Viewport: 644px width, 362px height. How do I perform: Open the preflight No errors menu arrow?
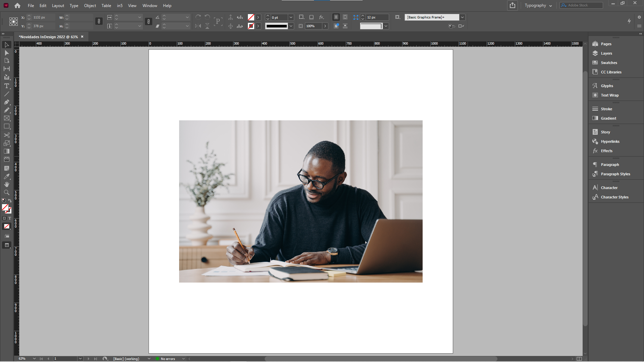183,359
